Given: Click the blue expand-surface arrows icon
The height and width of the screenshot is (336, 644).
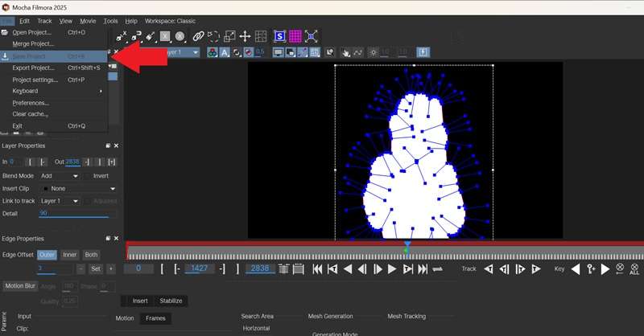Looking at the screenshot, I should [x=311, y=36].
